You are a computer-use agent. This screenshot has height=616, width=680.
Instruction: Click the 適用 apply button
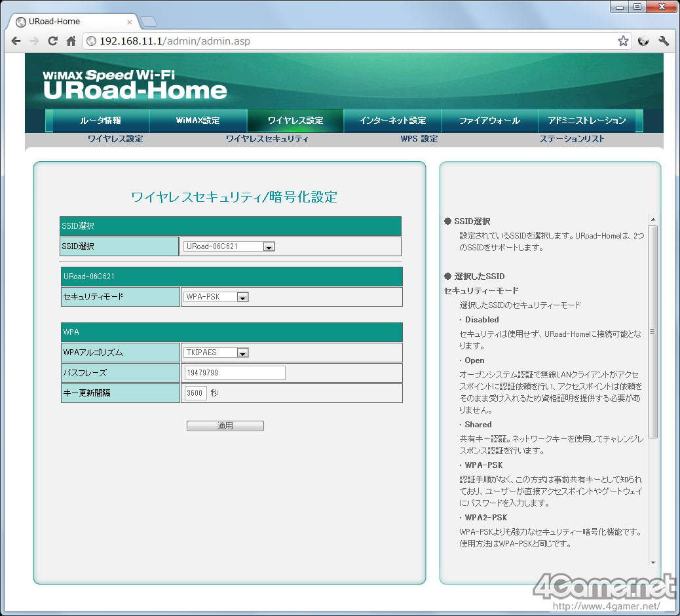click(x=225, y=426)
